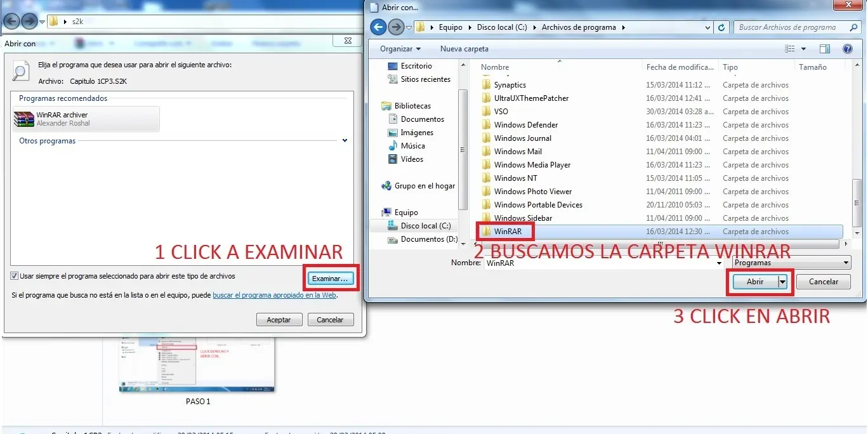This screenshot has height=434, width=868.
Task: Select Documentos library in navigation pane
Action: coord(423,119)
